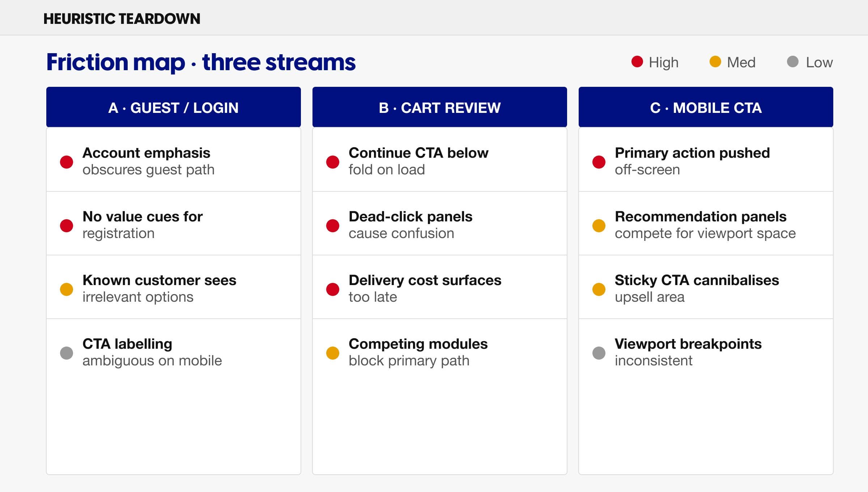Click the No value cues for registration item
This screenshot has width=868, height=492.
tap(142, 225)
